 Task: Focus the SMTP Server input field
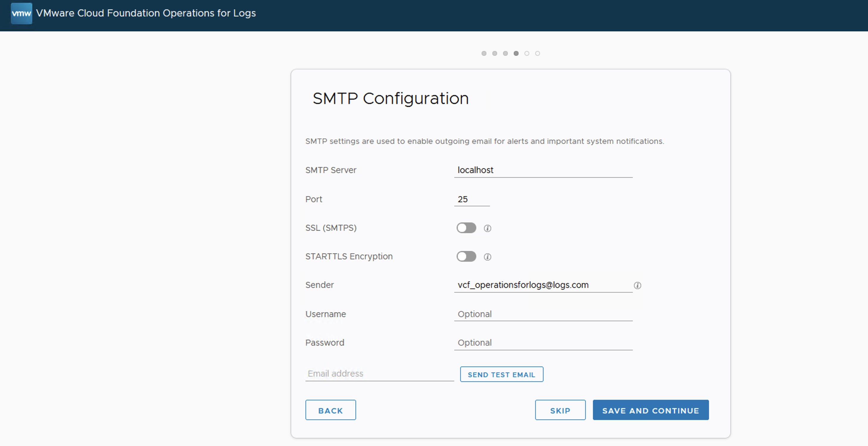click(x=543, y=170)
